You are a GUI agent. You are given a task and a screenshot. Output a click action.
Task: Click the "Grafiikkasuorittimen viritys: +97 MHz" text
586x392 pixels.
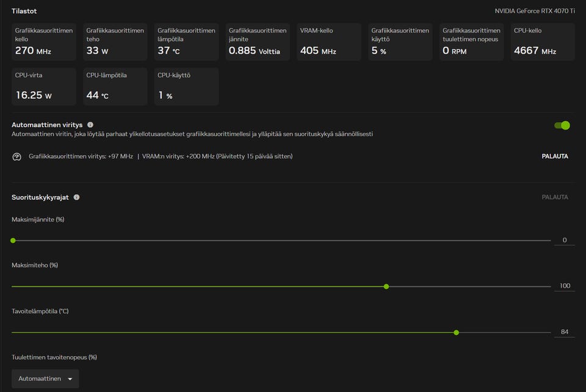81,156
